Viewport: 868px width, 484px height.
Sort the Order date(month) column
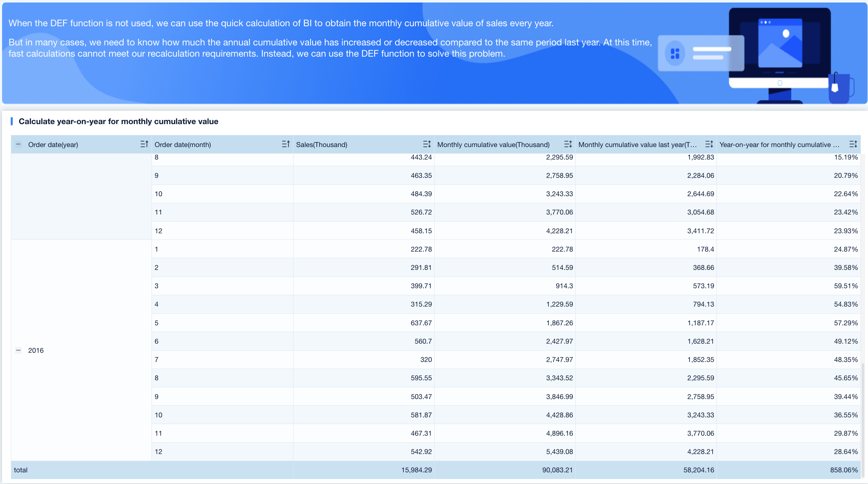click(x=286, y=144)
